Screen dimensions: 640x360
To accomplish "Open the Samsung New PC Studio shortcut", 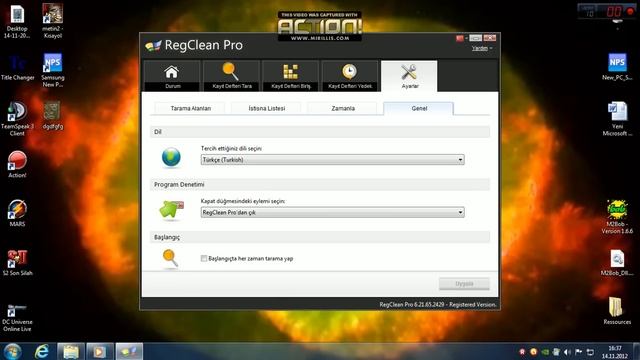I will [x=53, y=70].
